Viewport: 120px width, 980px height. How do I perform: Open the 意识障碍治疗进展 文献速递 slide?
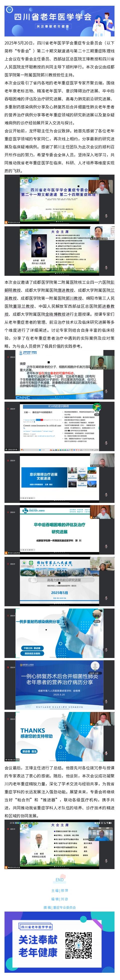pos(59,478)
